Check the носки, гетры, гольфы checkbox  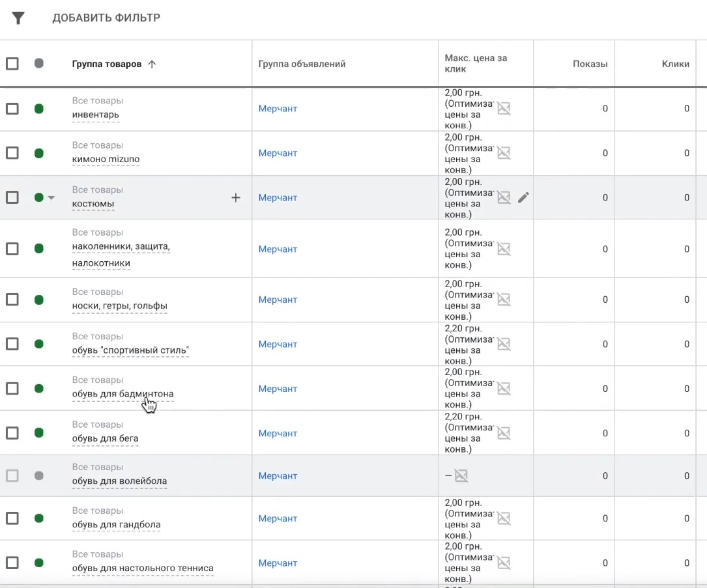(12, 300)
